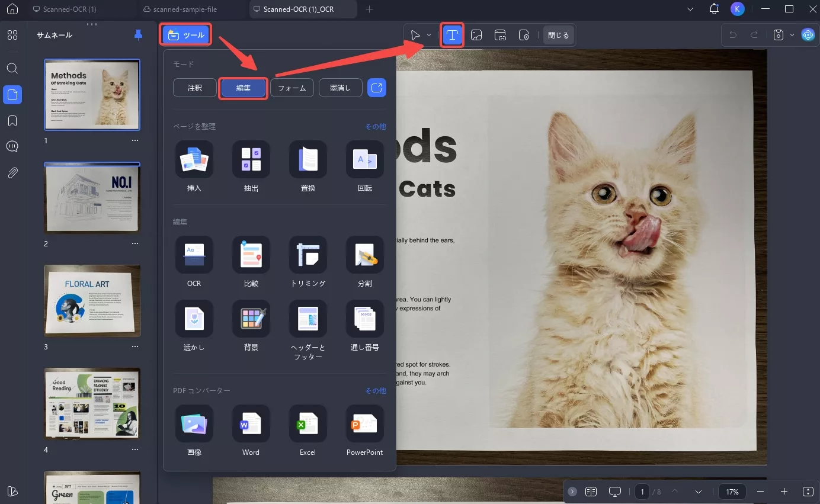Zoom in with the plus button
820x504 pixels.
coord(784,492)
